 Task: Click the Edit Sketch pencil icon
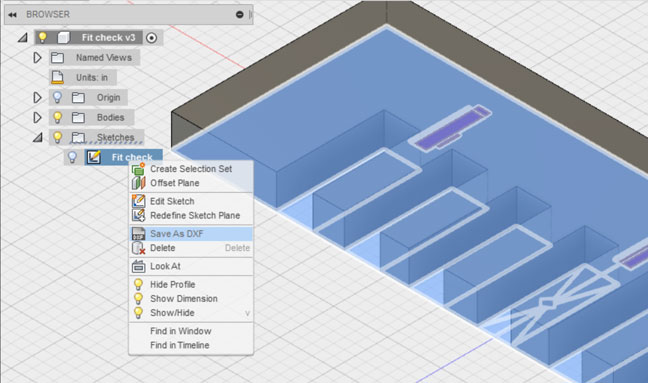click(x=138, y=201)
